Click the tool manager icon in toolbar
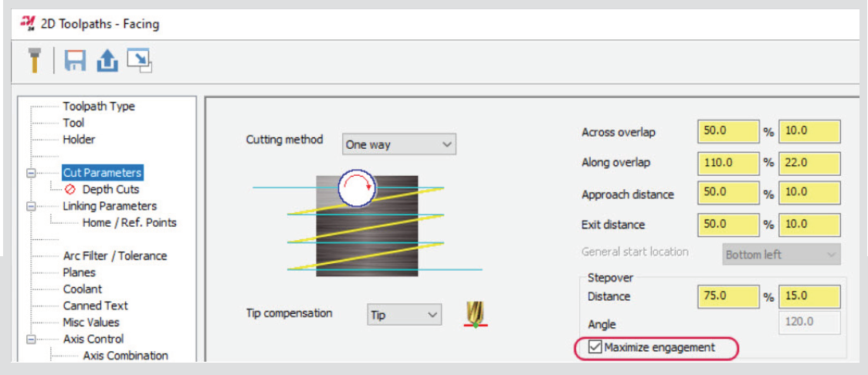The image size is (868, 375). tap(35, 60)
